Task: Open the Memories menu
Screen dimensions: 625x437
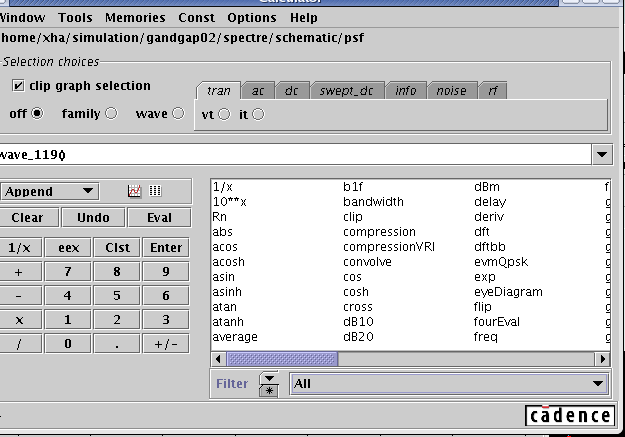Action: [135, 18]
